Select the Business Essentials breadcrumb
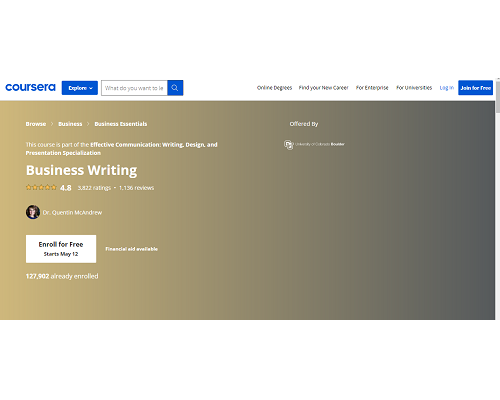The image size is (500, 400). [x=121, y=124]
